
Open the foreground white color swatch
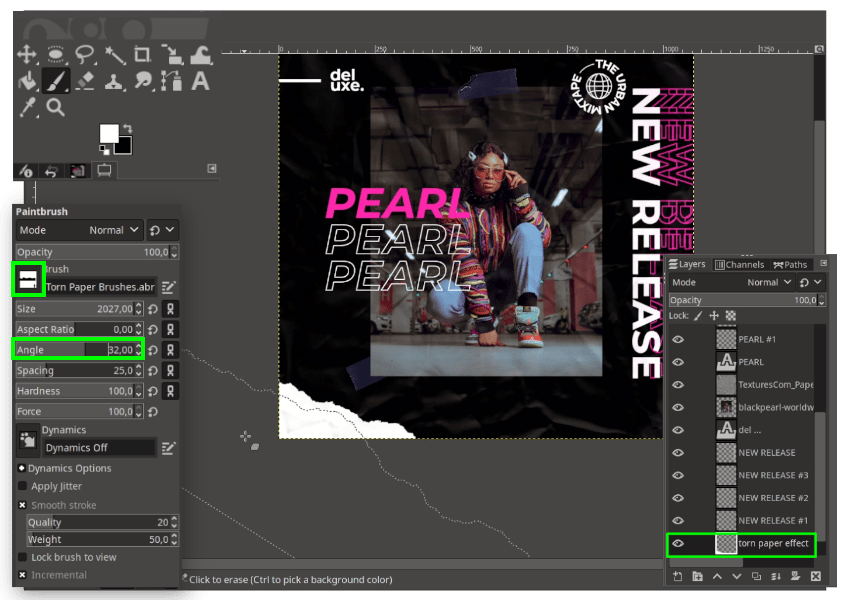(108, 133)
